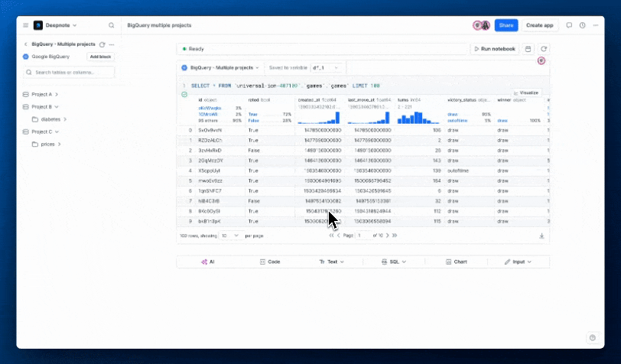Open the Deepnote workspace dropdown
Viewport: 621px width, 364px height.
61,25
